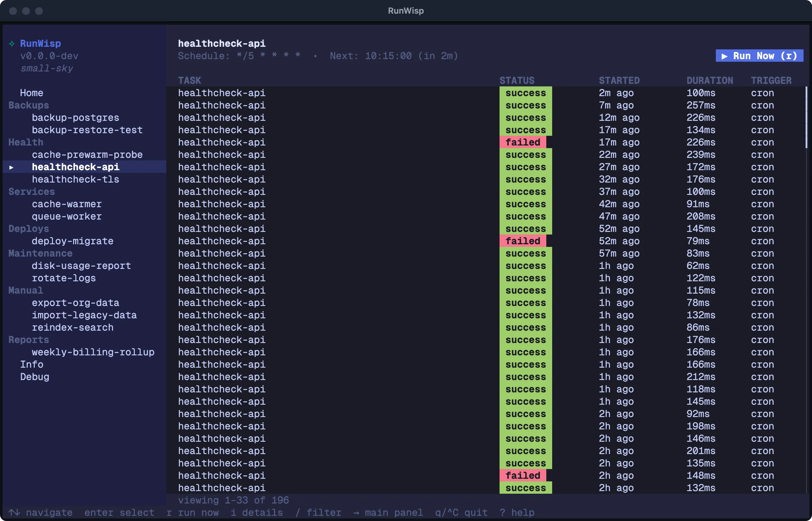
Task: Click the TRIGGER column header
Action: coord(771,81)
